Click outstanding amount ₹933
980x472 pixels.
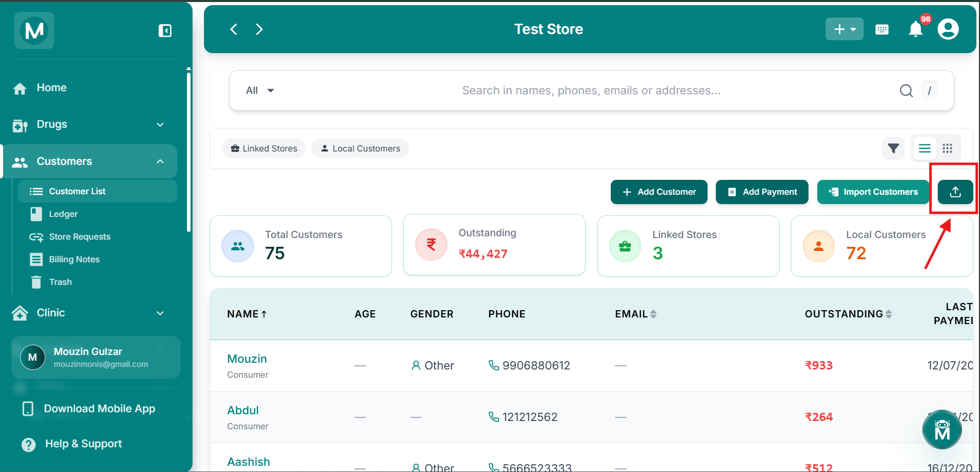click(819, 365)
